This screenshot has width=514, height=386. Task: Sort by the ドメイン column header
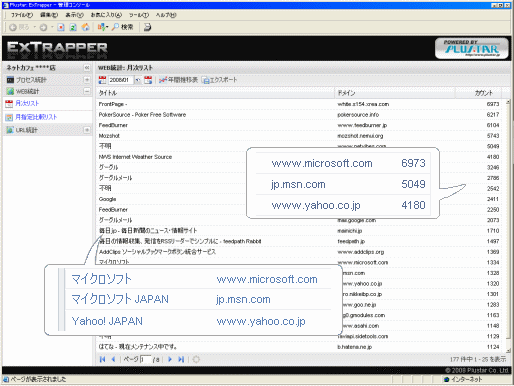point(395,93)
